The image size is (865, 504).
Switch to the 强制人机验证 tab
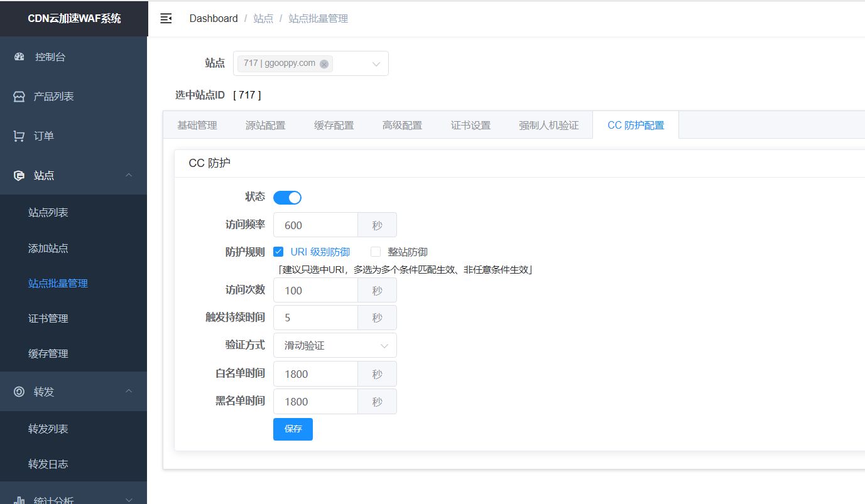548,125
